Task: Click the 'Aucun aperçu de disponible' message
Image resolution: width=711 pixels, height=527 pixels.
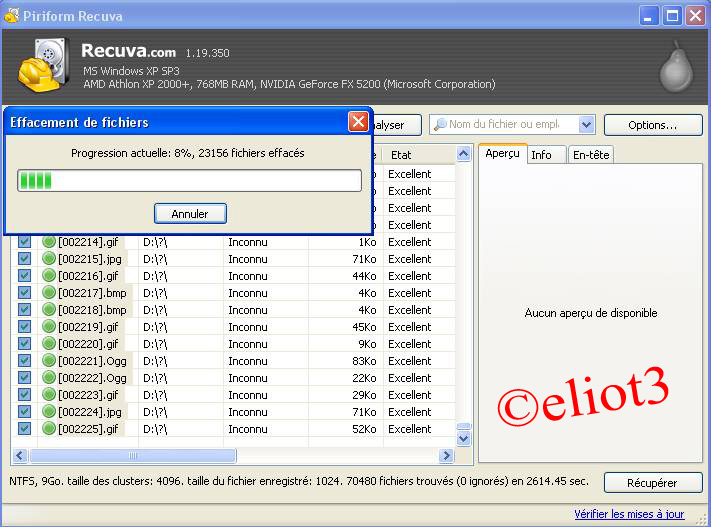Action: (591, 313)
